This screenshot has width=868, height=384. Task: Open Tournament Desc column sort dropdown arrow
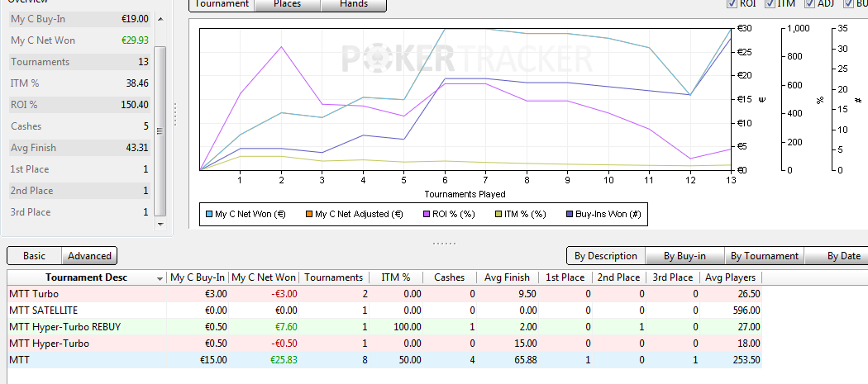160,278
